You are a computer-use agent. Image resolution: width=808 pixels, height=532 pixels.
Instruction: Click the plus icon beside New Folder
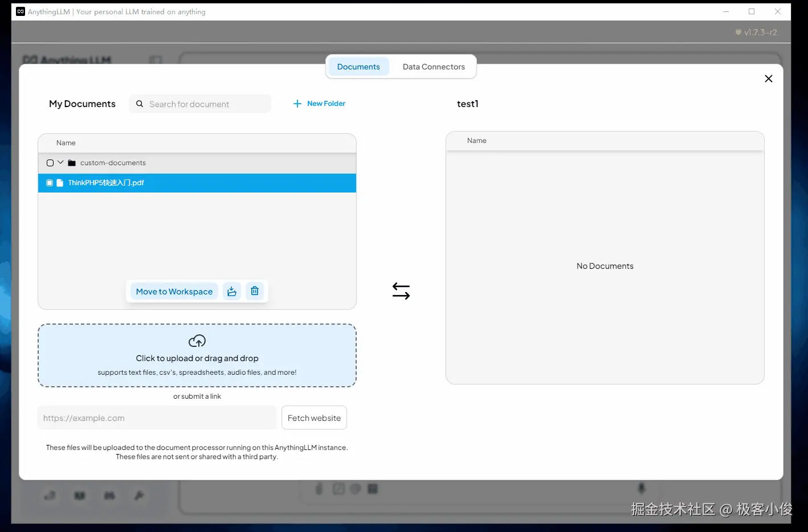[297, 104]
